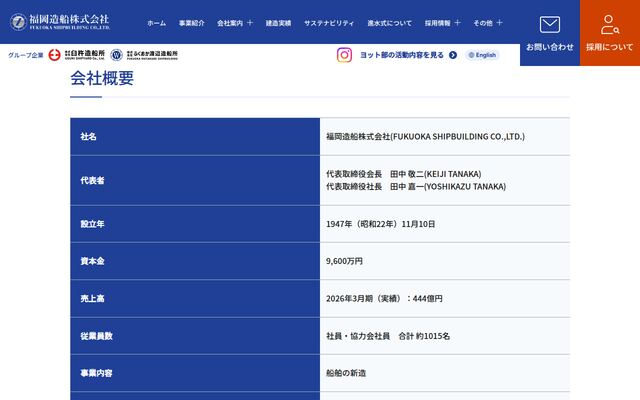Screen dimensions: 640x400
Task: Open 会社案内 navigation item text
Action: [230, 23]
